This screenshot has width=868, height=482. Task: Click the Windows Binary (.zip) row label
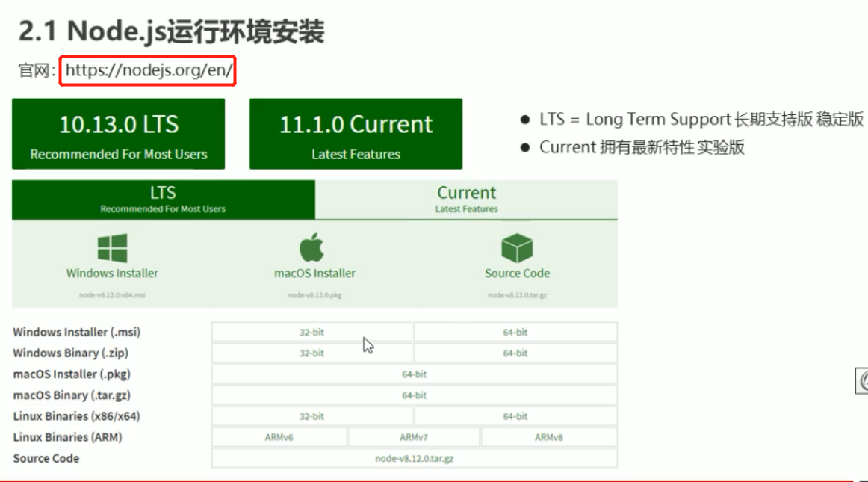pyautogui.click(x=71, y=353)
